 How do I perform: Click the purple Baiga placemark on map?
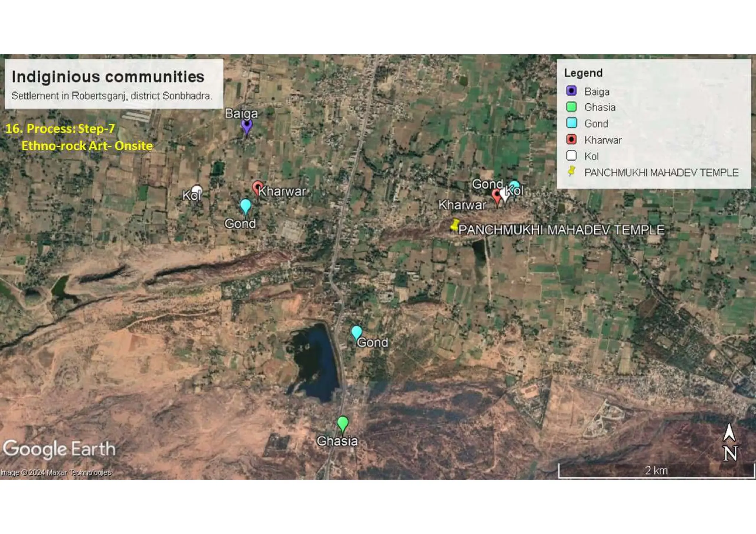[247, 126]
